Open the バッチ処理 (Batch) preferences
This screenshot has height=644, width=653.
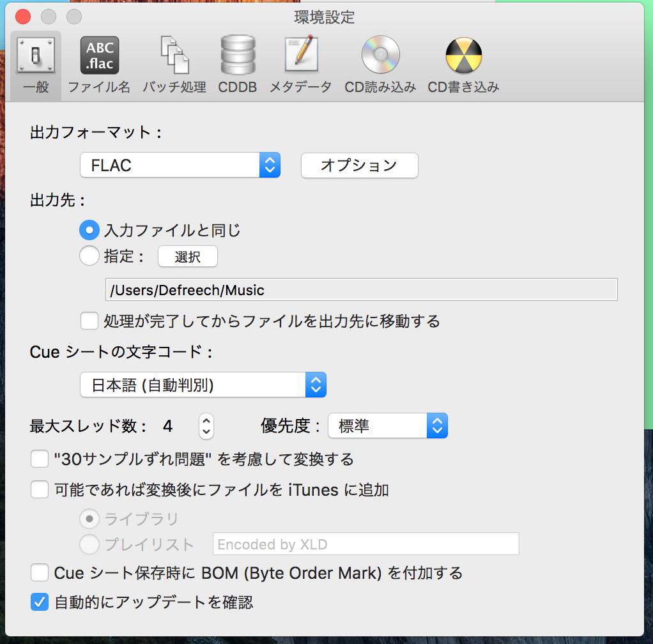pyautogui.click(x=174, y=61)
